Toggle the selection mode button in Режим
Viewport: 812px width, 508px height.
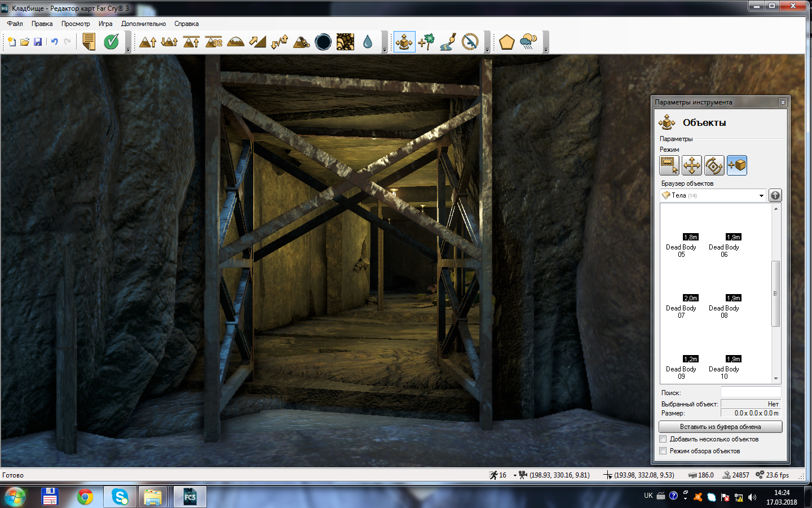tap(669, 165)
